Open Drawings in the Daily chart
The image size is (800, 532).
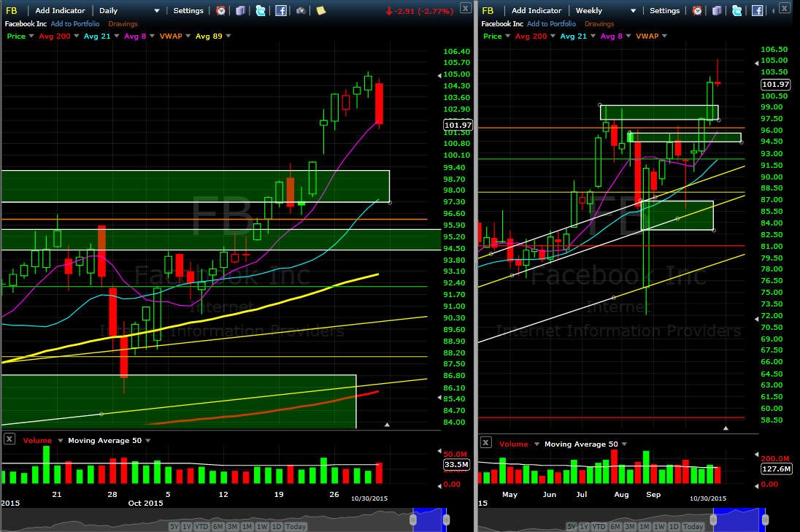[x=123, y=23]
